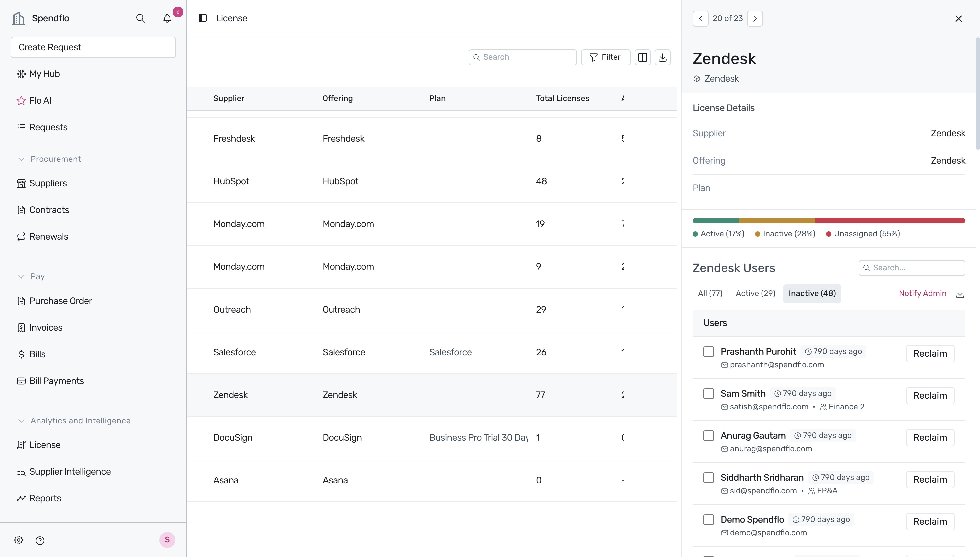Click the column layout icon in toolbar
The image size is (980, 557).
tap(643, 57)
